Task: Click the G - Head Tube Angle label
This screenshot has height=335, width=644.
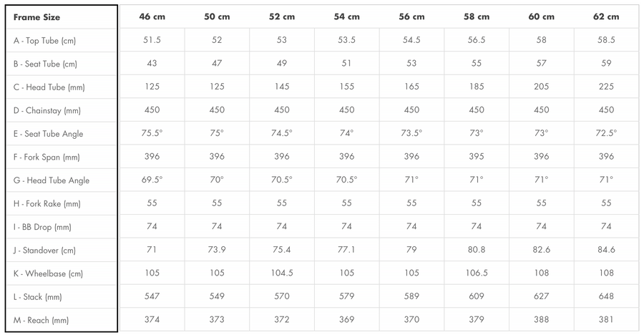Action: [52, 180]
